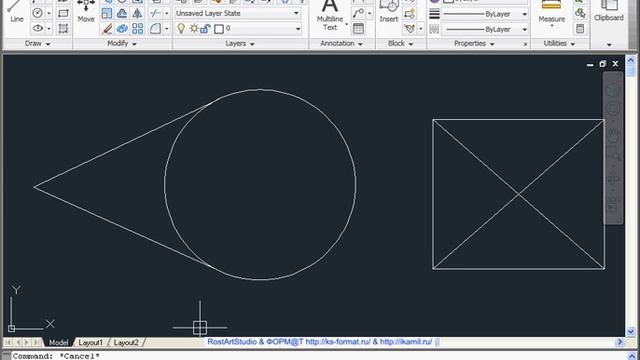Choose the Circle tool in Draw panel
This screenshot has height=360, width=640.
[x=37, y=13]
